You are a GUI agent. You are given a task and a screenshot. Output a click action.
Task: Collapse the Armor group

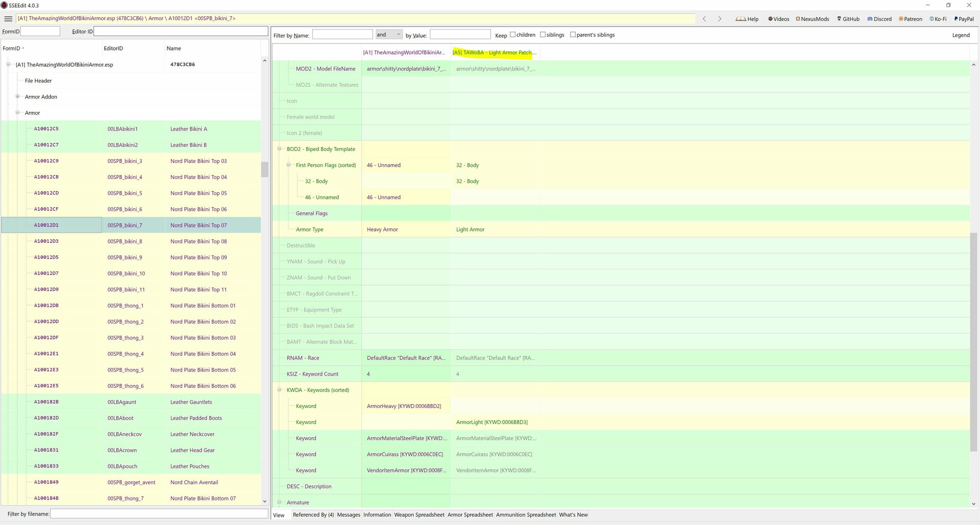[x=17, y=113]
